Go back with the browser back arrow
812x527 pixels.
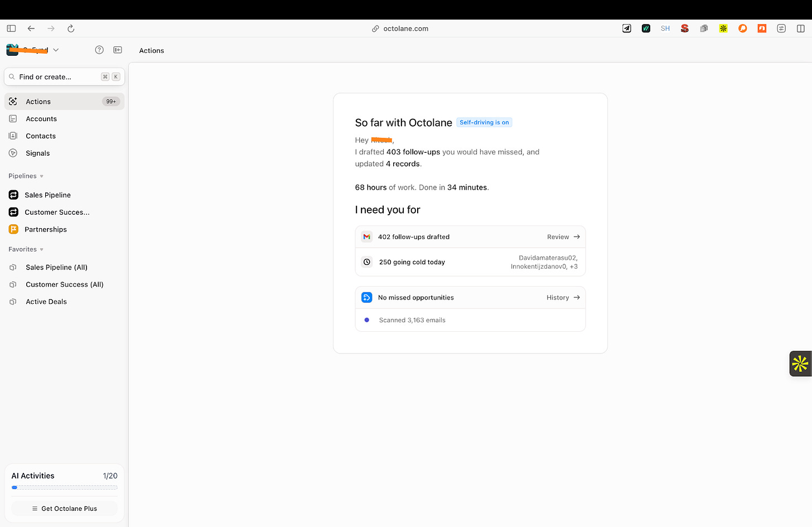point(31,28)
